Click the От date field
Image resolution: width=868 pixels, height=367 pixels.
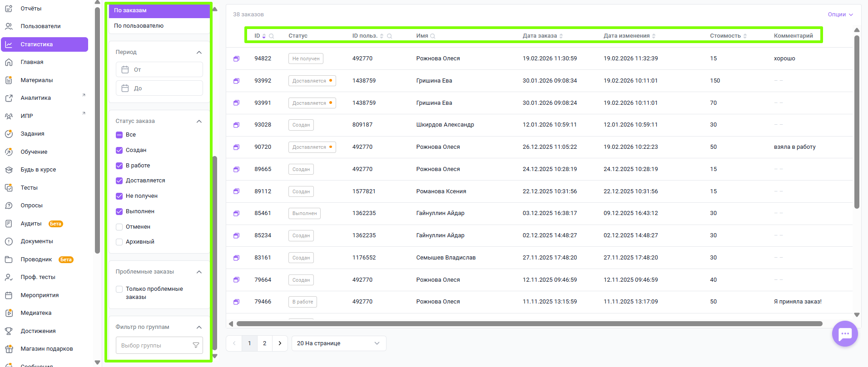click(159, 69)
